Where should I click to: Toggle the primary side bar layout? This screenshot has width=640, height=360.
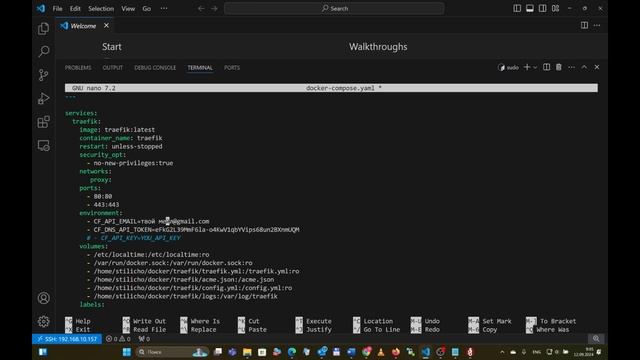[517, 9]
